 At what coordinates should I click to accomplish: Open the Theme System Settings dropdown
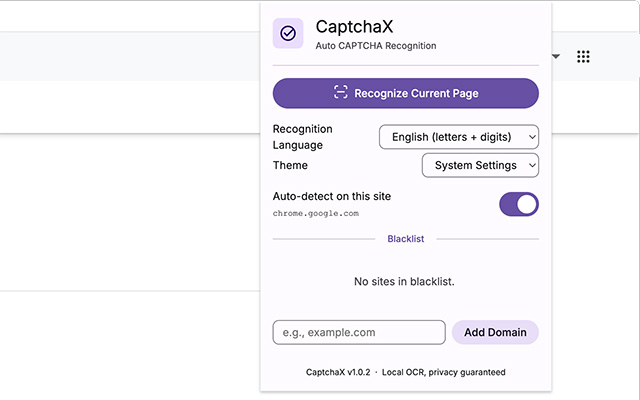[480, 165]
